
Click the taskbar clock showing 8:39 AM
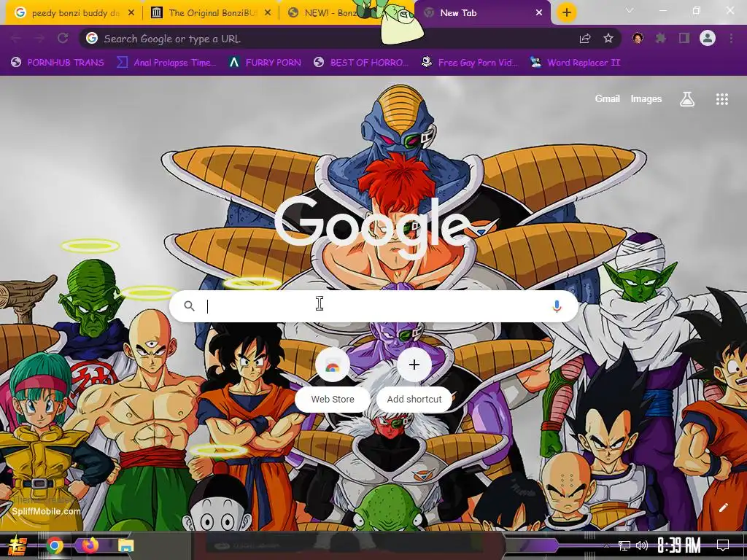click(679, 545)
